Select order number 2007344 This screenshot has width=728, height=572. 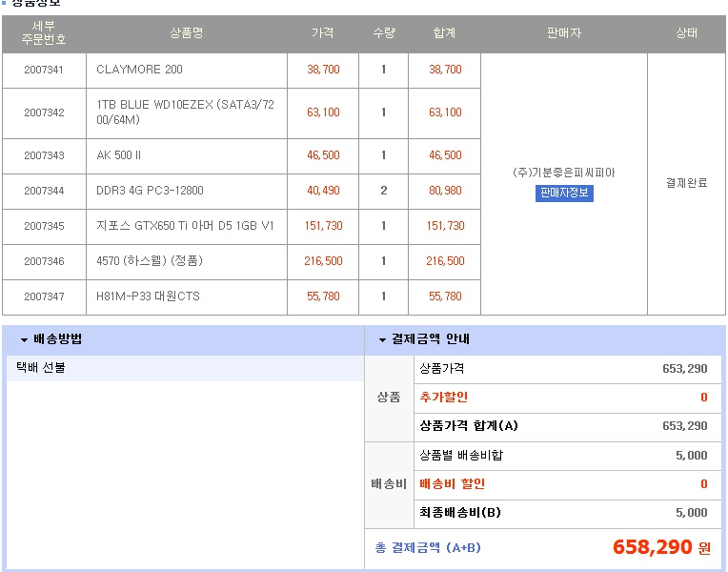[44, 191]
